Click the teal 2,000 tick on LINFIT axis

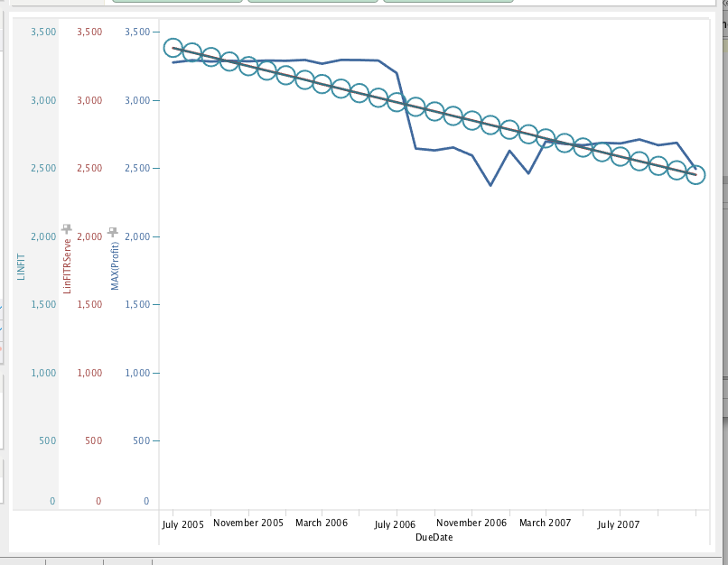[43, 236]
